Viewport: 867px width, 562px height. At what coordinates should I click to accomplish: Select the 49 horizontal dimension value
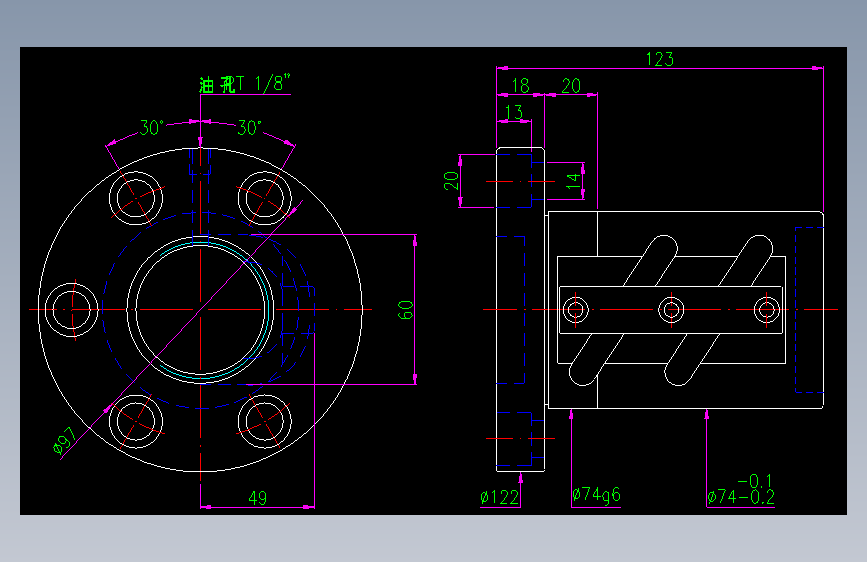pos(258,498)
